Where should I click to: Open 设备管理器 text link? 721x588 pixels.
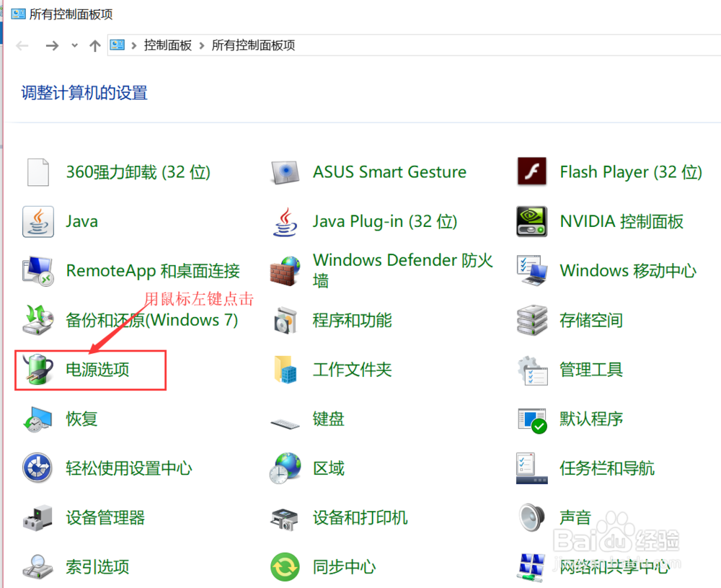105,517
